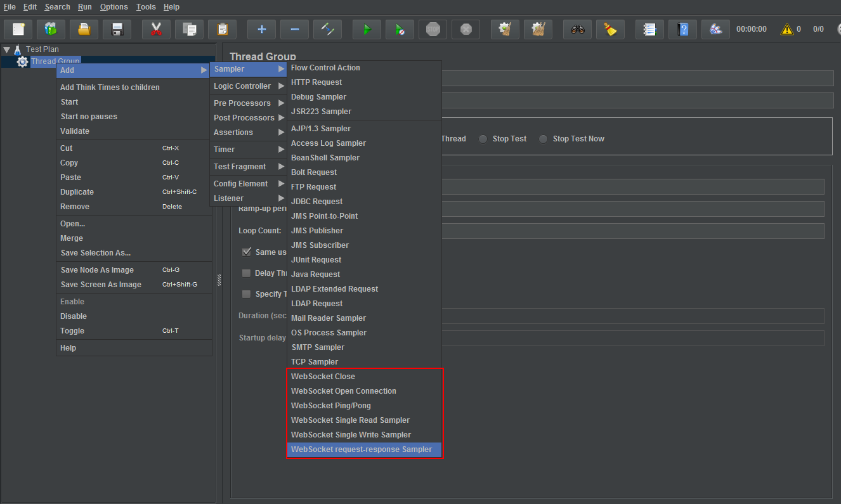Click the Shutdown toolbar icon
Viewport: 841px width, 504px height.
[x=466, y=29]
